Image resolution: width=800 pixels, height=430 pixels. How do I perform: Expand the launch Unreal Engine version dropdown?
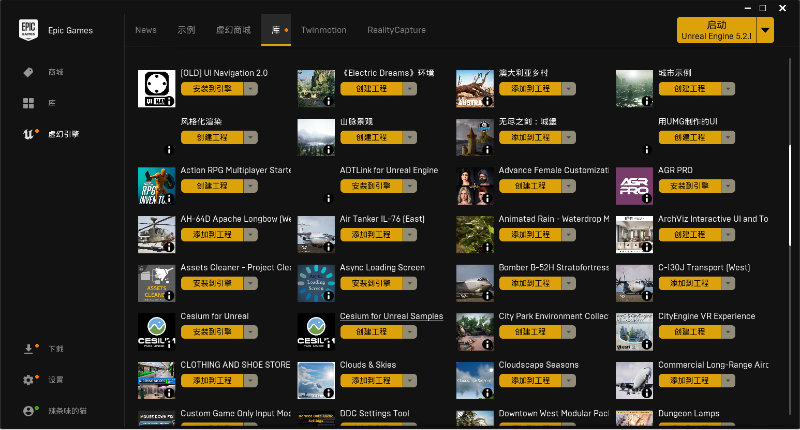click(x=765, y=30)
